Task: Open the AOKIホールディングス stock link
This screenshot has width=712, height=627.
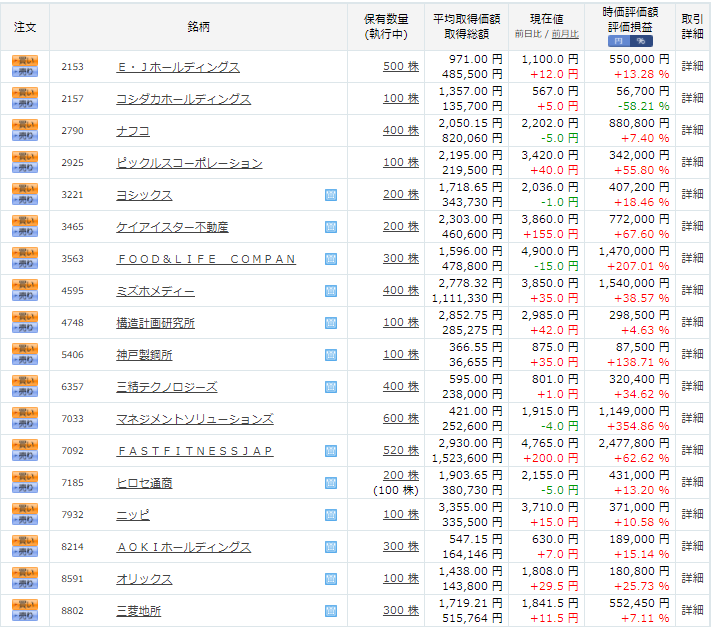Action: [x=183, y=547]
